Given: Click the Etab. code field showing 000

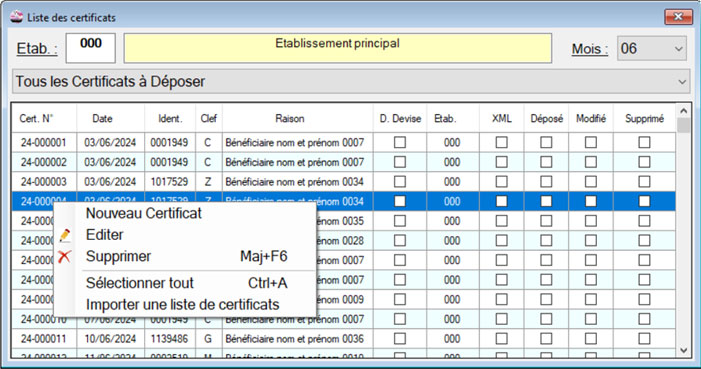Looking at the screenshot, I should [x=91, y=48].
